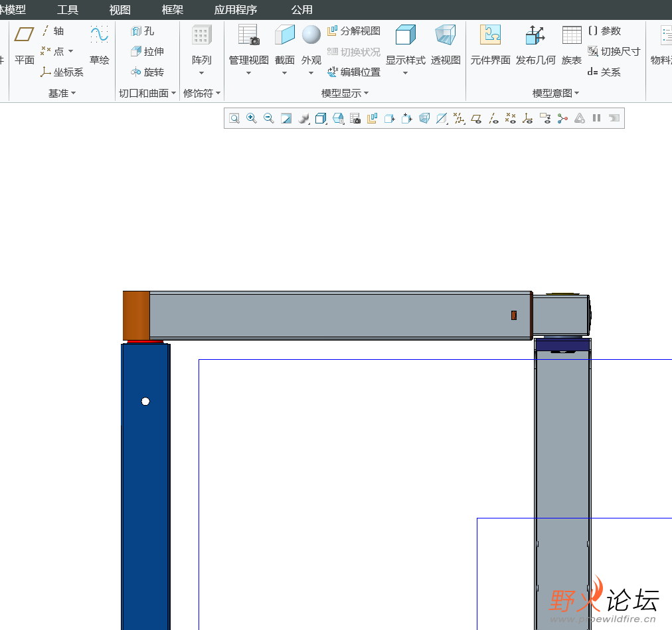The width and height of the screenshot is (672, 630).
Task: Switch to the 应用程序 tab
Action: coord(235,10)
